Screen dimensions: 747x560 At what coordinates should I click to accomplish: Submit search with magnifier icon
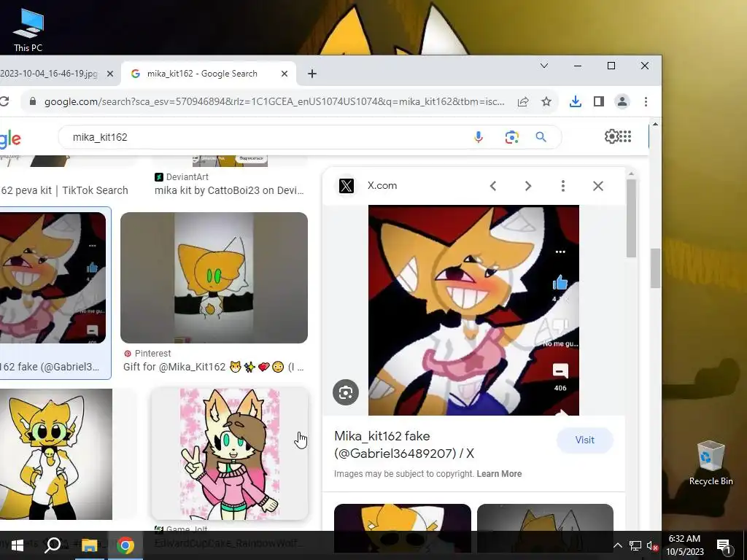pos(541,137)
